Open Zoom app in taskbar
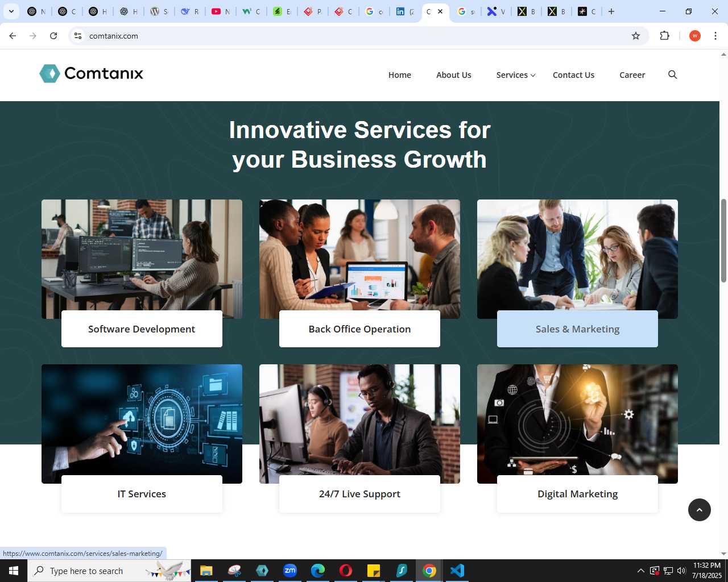Screen dimensions: 728x582 (290, 571)
